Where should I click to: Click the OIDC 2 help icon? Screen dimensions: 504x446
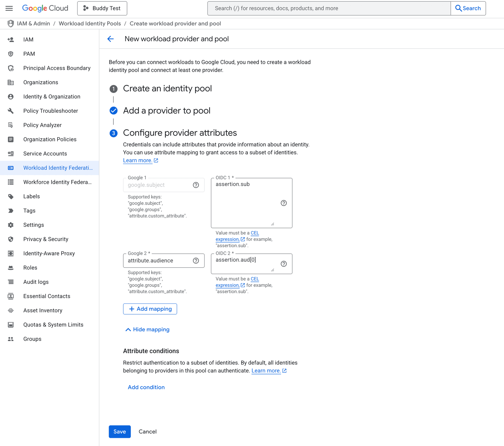[284, 264]
